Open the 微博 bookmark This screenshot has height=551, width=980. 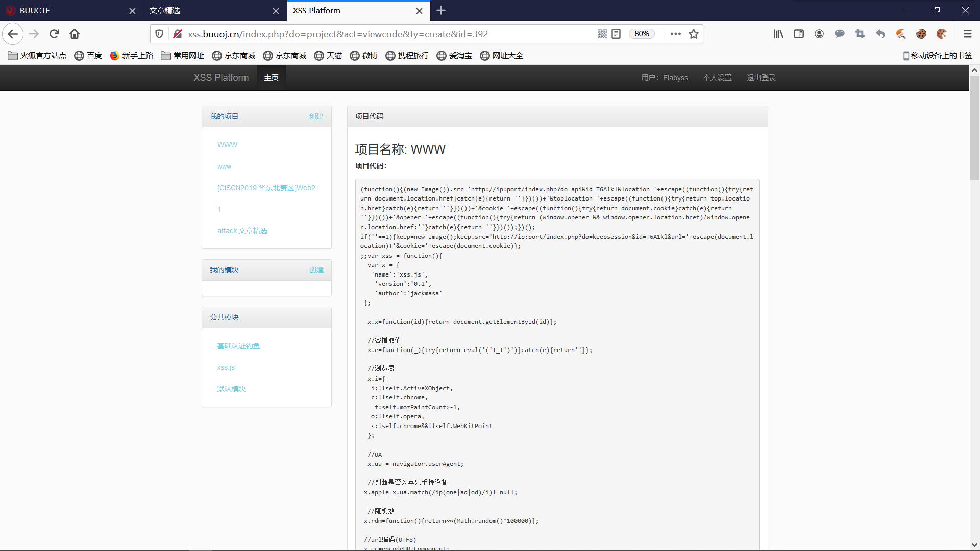point(364,56)
